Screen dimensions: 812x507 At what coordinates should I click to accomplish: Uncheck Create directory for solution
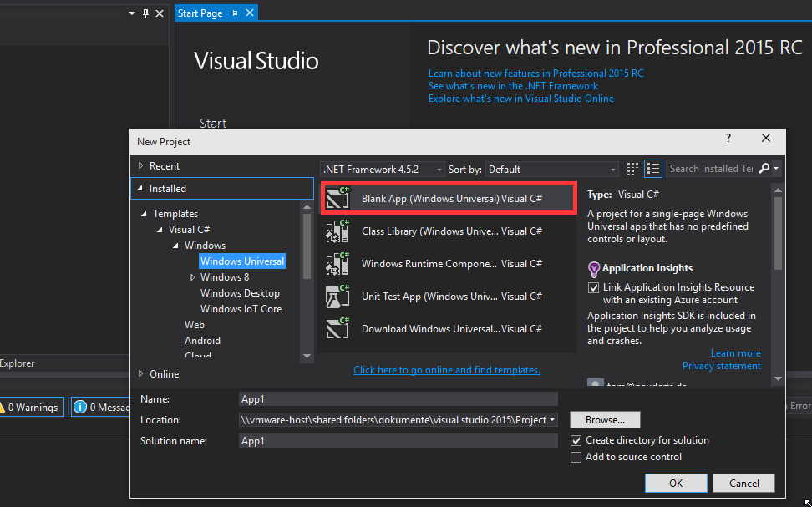click(x=576, y=441)
